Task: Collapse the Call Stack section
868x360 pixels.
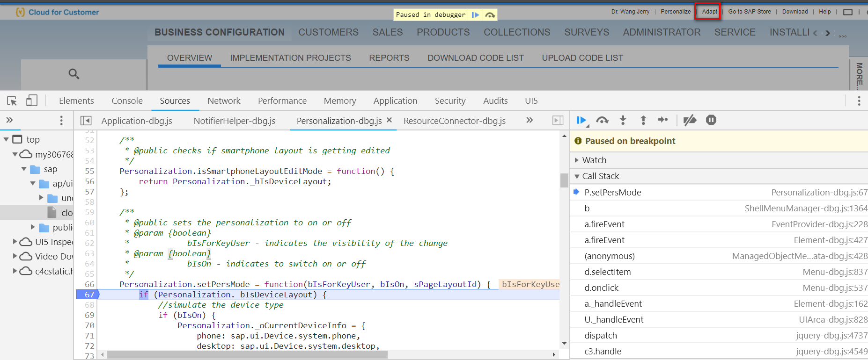Action: click(x=577, y=176)
